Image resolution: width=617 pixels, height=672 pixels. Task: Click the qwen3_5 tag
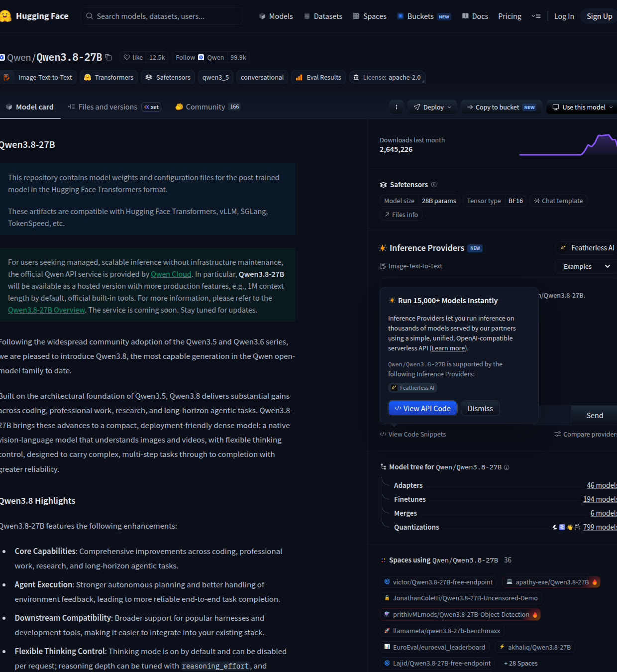click(x=215, y=77)
